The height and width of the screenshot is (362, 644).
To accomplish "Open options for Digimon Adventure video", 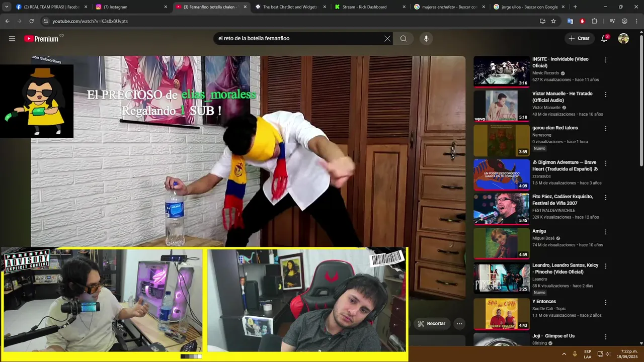I will point(606,163).
